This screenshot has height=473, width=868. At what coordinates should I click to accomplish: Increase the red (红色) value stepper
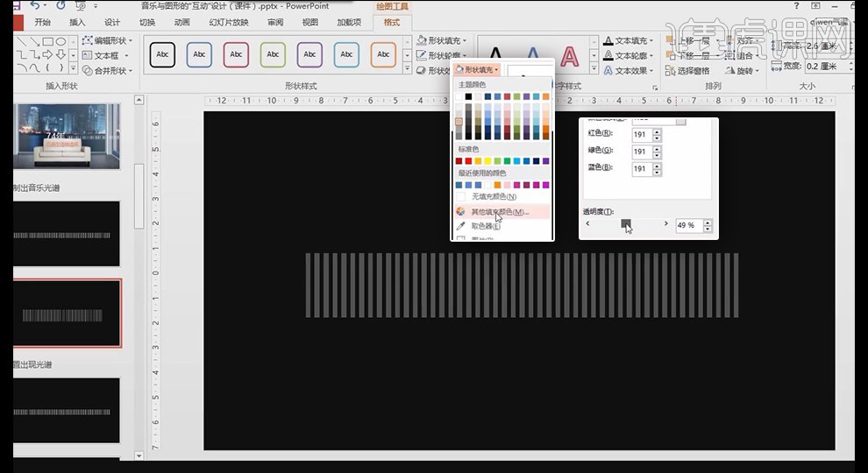(x=657, y=131)
